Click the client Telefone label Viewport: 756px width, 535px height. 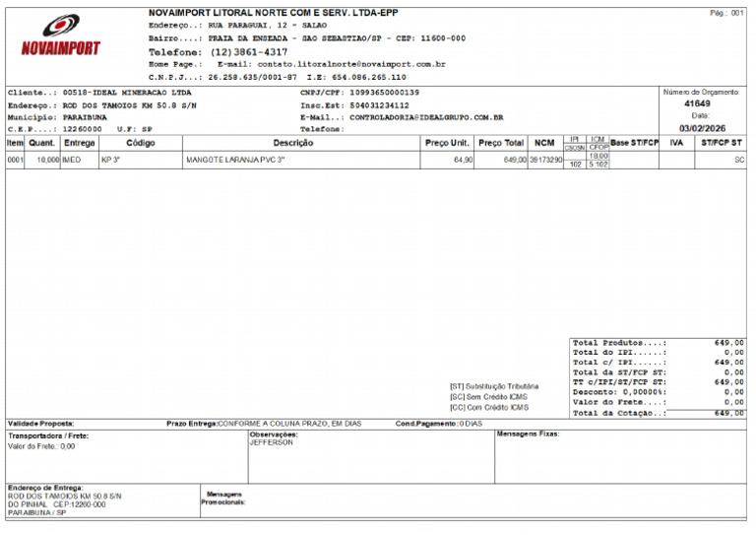pos(322,129)
